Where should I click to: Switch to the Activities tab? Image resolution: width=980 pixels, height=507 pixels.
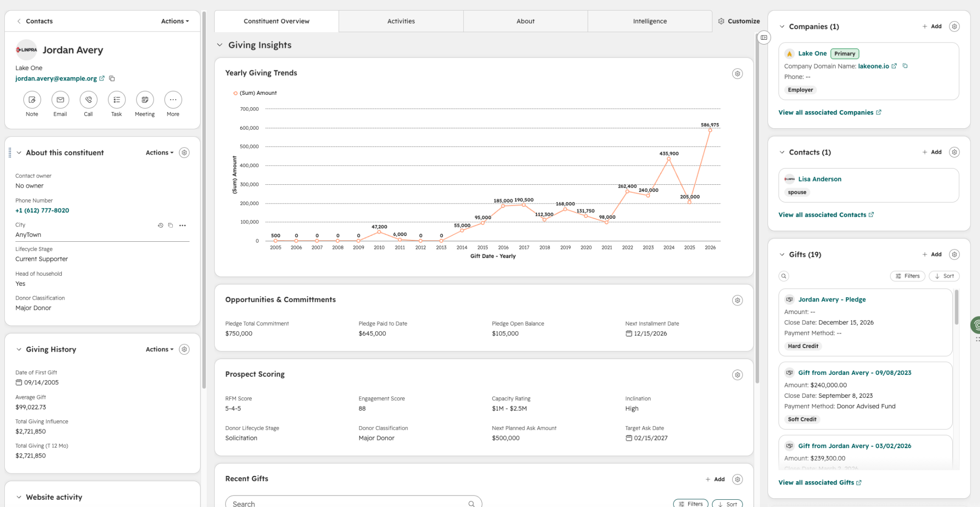tap(401, 21)
